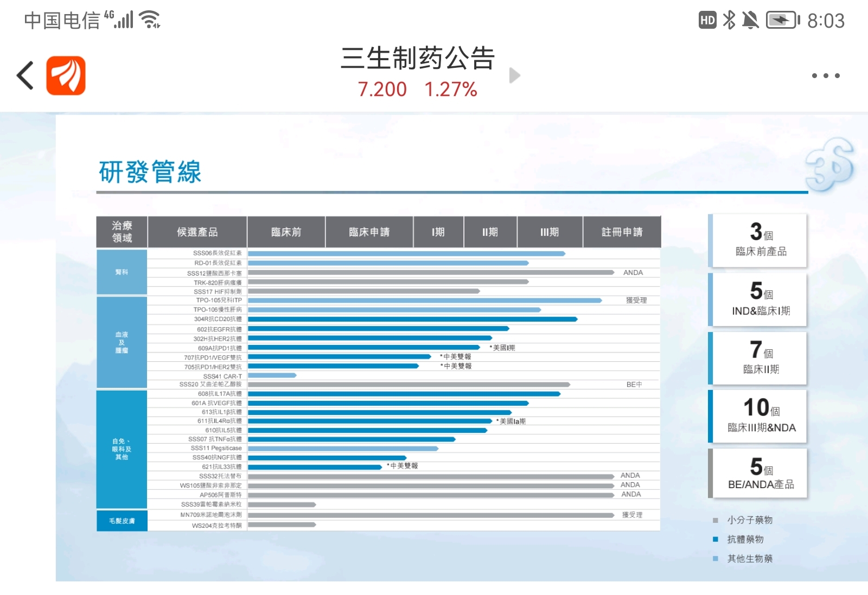868x595 pixels.
Task: Tap the 601A 抗VEGF抗體 row label
Action: (x=216, y=403)
